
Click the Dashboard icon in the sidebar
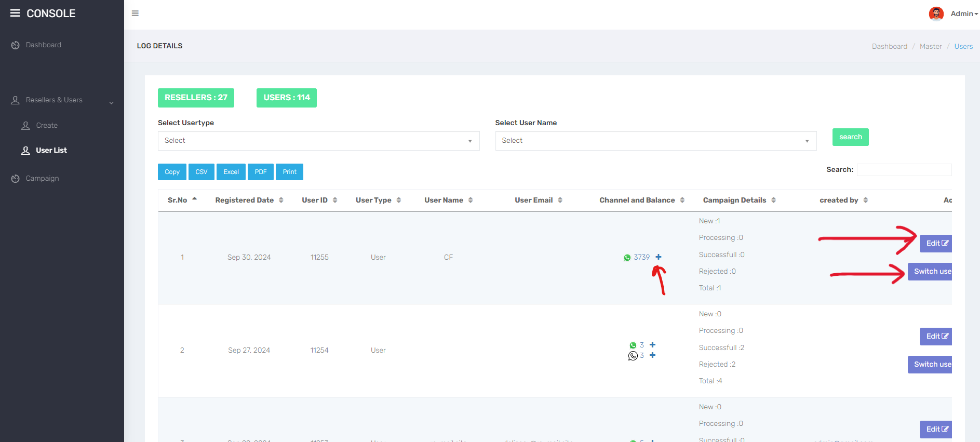click(16, 45)
